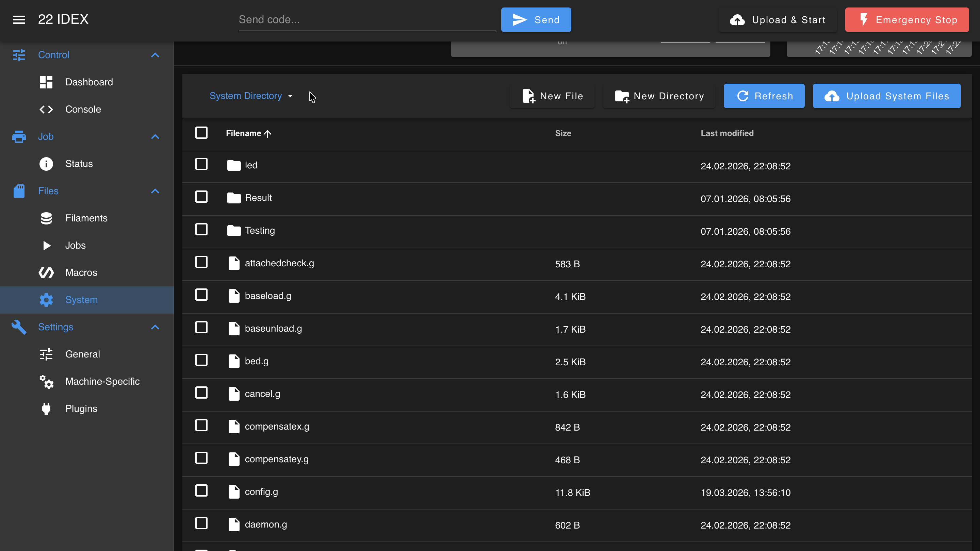Click the Plugins plug icon

[x=46, y=409]
